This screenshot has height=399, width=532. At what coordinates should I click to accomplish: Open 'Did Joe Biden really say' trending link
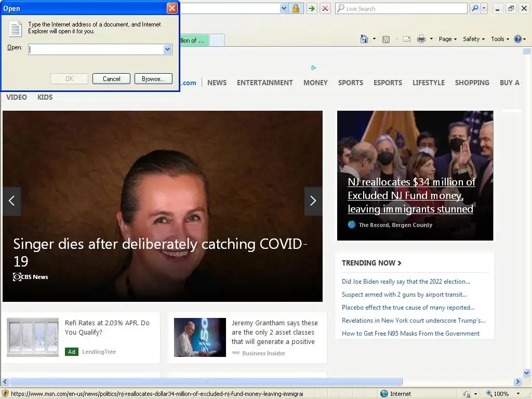pos(406,282)
